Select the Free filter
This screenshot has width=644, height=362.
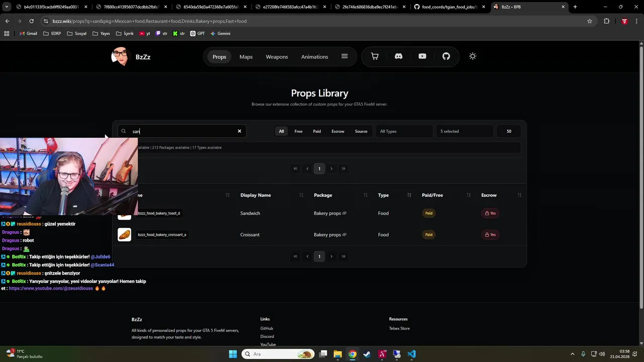tap(298, 131)
